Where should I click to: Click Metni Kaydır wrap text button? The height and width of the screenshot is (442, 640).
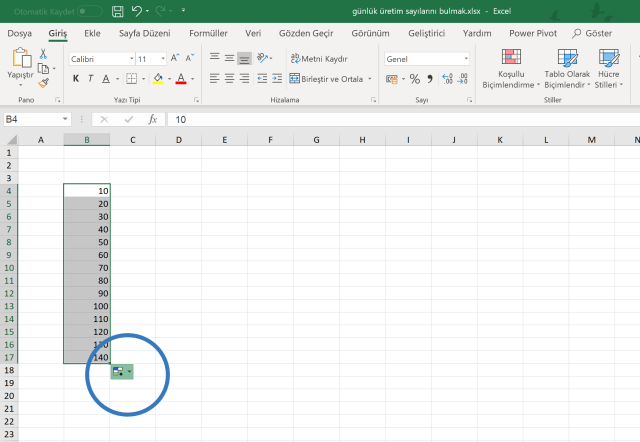click(318, 59)
